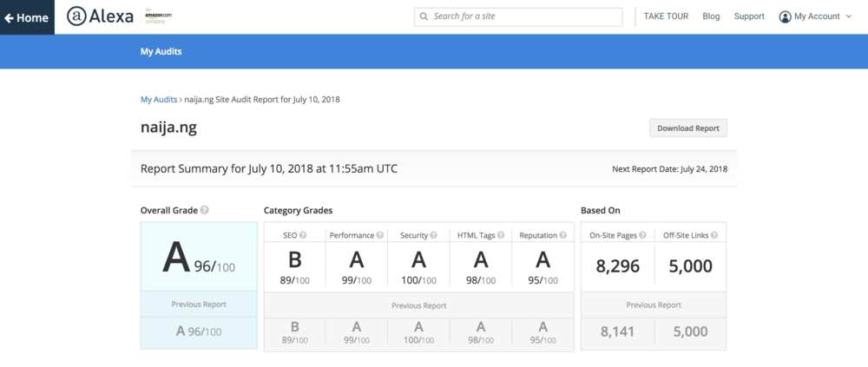
Task: Click the Based On heading
Action: [600, 210]
